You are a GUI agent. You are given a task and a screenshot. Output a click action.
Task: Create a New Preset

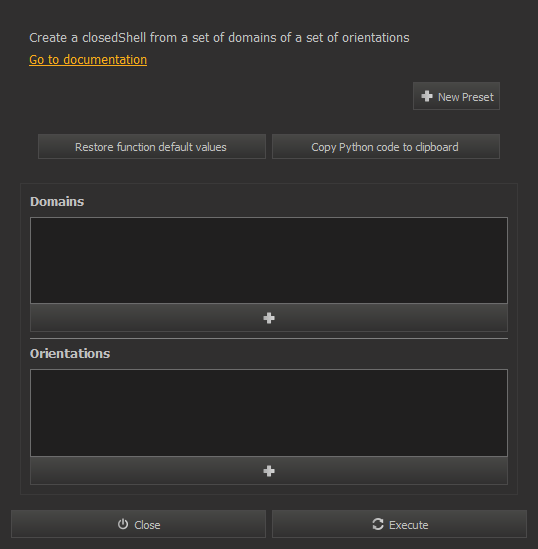(x=456, y=96)
